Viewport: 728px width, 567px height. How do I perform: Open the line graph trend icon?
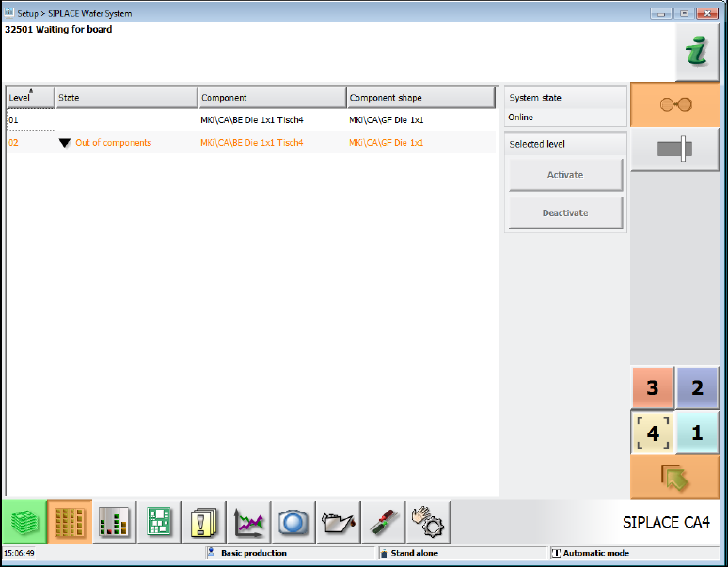[x=249, y=522]
